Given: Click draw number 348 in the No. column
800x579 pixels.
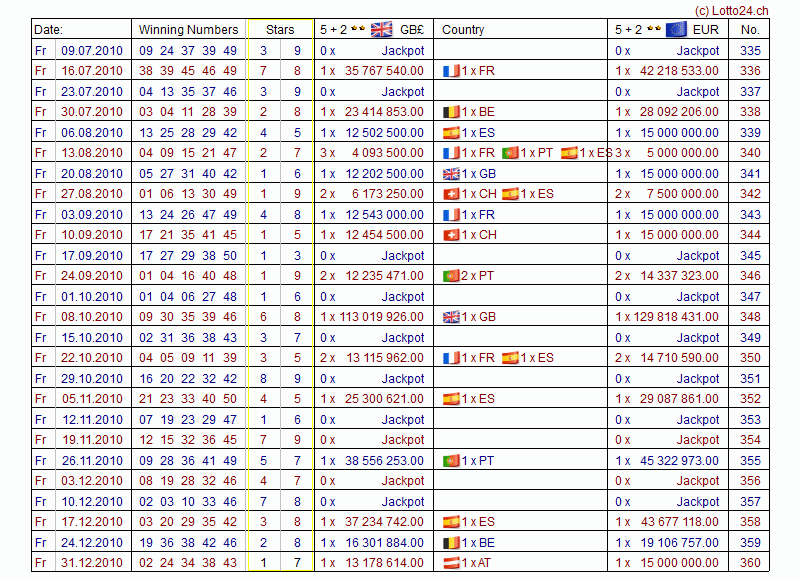Looking at the screenshot, I should (x=750, y=317).
